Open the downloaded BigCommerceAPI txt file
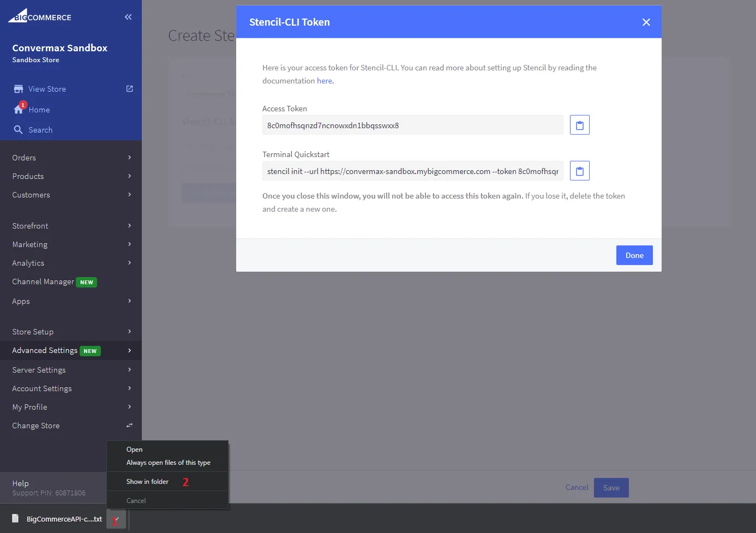Image resolution: width=756 pixels, height=533 pixels. (57, 519)
